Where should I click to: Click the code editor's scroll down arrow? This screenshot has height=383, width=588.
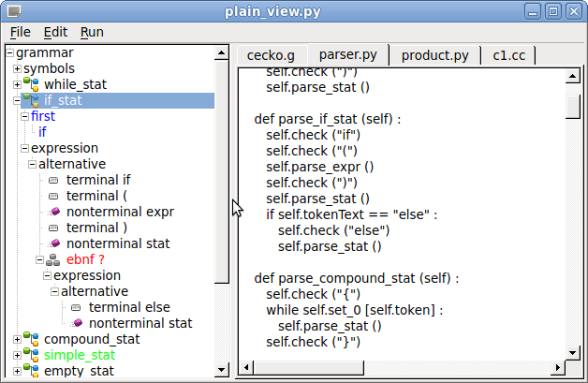tap(573, 353)
